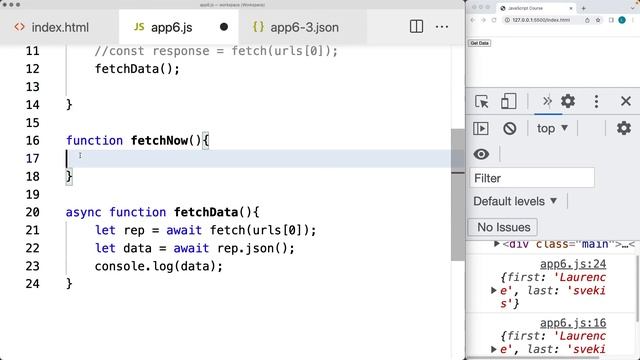The width and height of the screenshot is (640, 360).
Task: Click line number 16 in the gutter
Action: [x=33, y=140]
